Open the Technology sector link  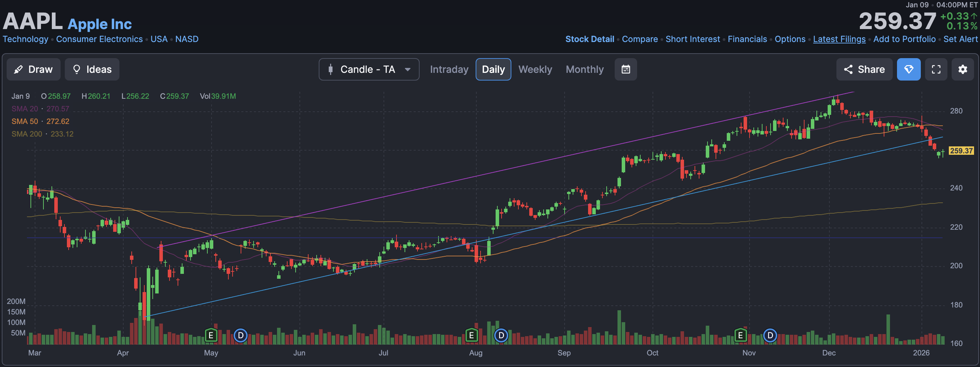(x=26, y=39)
